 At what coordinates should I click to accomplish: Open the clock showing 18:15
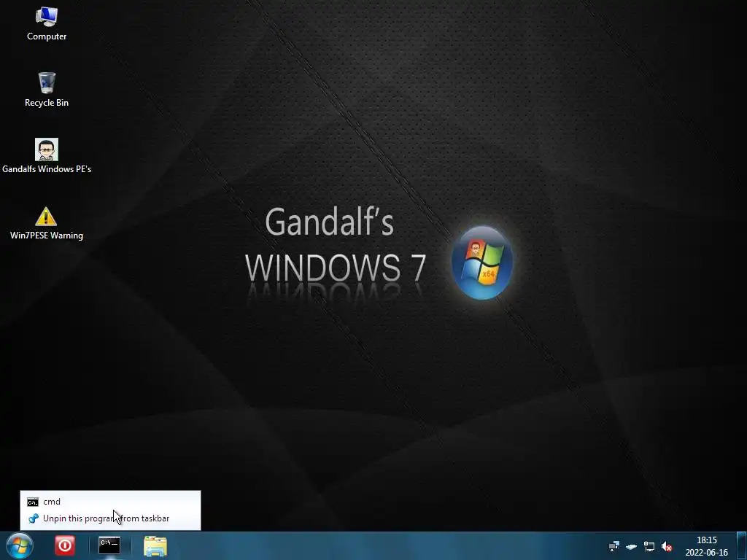click(x=706, y=546)
